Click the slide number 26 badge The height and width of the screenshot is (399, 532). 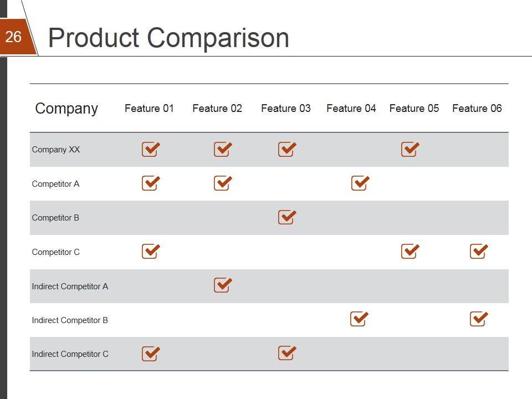pos(13,37)
